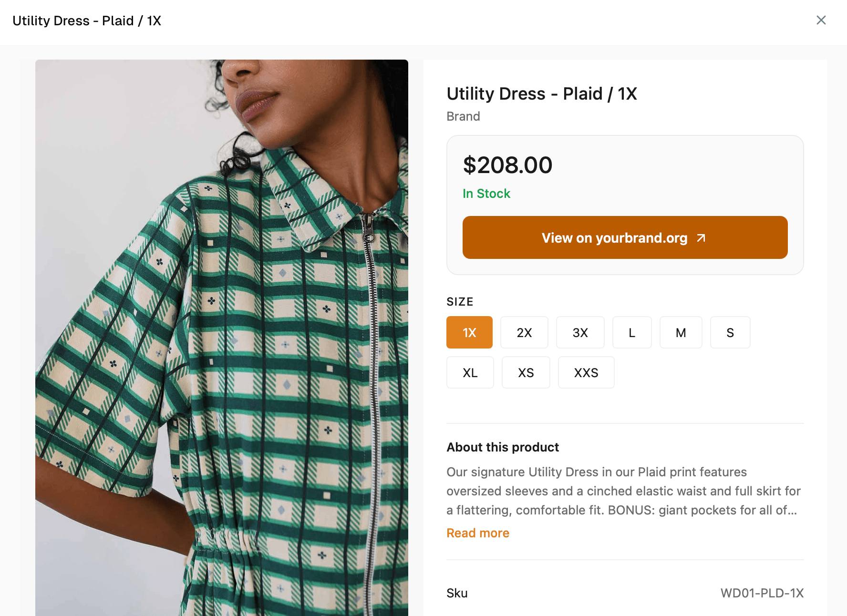This screenshot has height=616, width=847.
Task: Open View on yourbrand.org button
Action: coord(614,238)
